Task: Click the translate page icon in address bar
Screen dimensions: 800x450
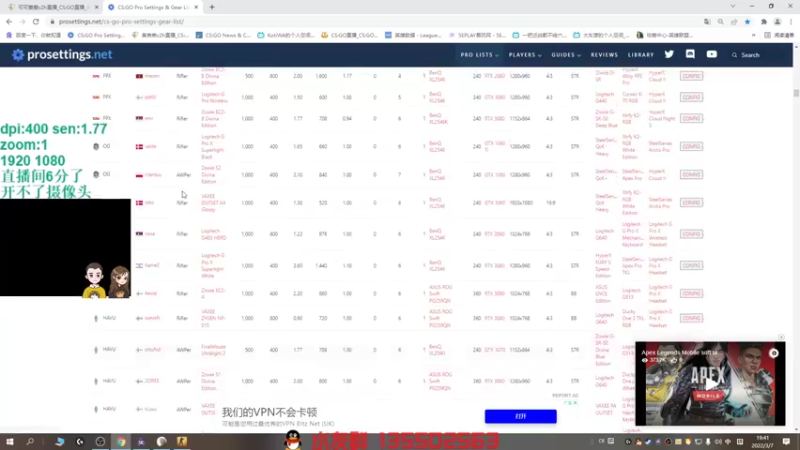Action: click(x=707, y=21)
